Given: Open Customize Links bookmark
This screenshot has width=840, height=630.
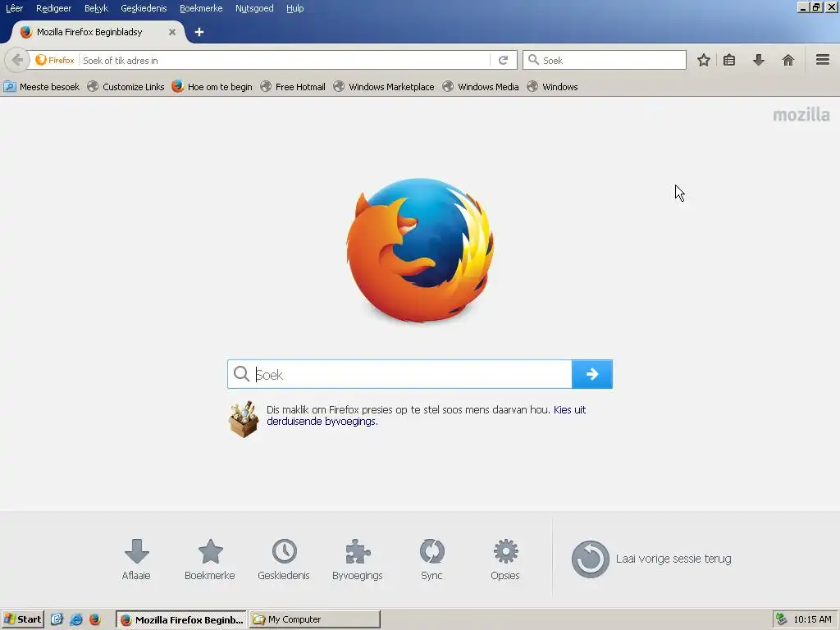Looking at the screenshot, I should click(x=126, y=87).
